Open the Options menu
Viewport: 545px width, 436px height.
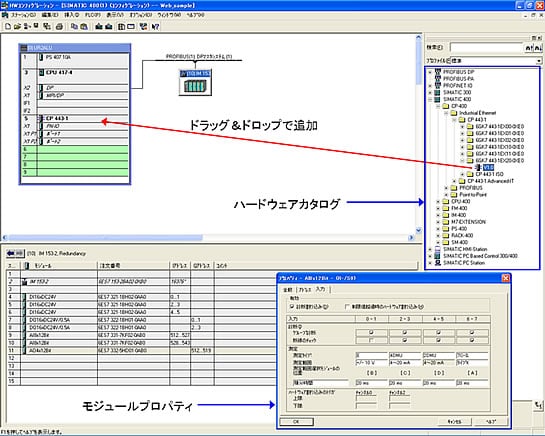click(x=141, y=15)
